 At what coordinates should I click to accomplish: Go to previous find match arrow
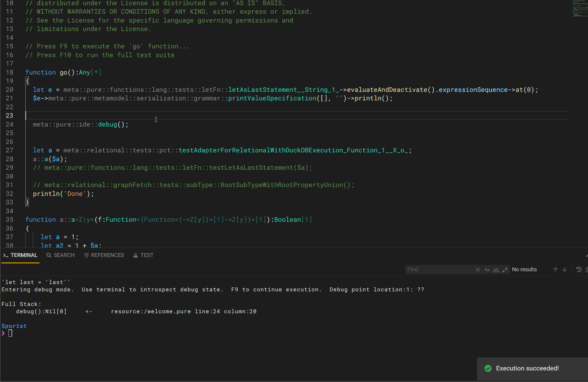click(x=555, y=269)
